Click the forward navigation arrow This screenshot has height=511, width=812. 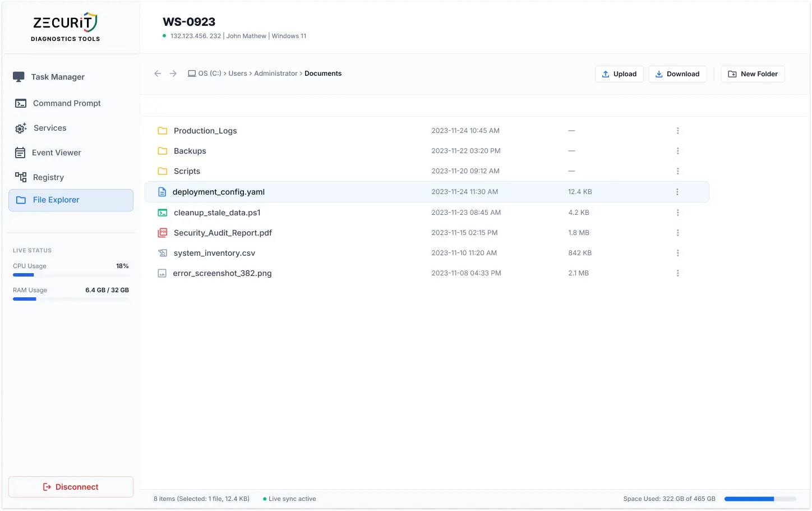[173, 73]
